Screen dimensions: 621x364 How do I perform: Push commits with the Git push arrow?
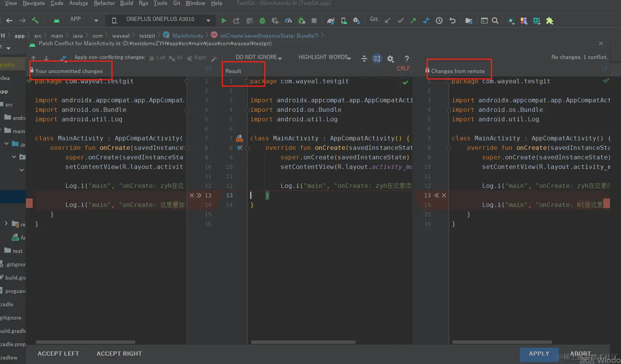413,21
